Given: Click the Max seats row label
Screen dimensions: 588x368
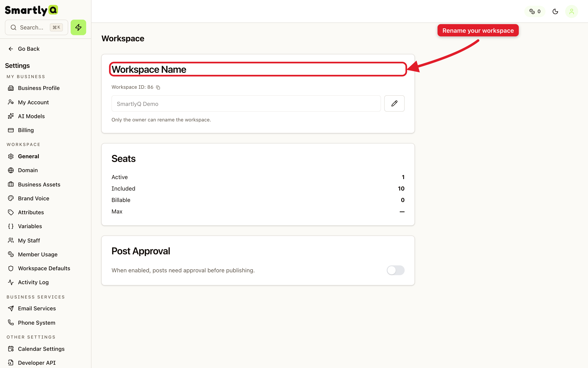Looking at the screenshot, I should coord(117,212).
